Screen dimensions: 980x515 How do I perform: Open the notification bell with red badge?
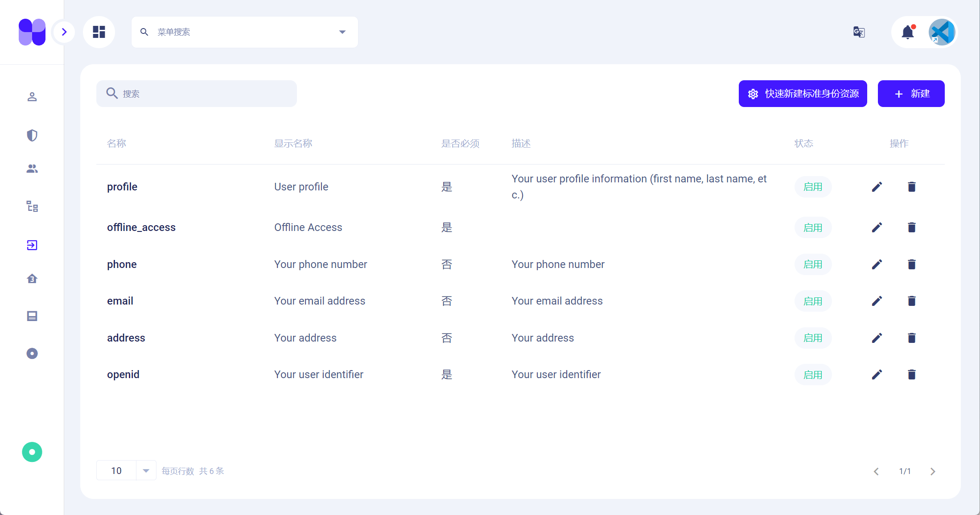tap(908, 32)
